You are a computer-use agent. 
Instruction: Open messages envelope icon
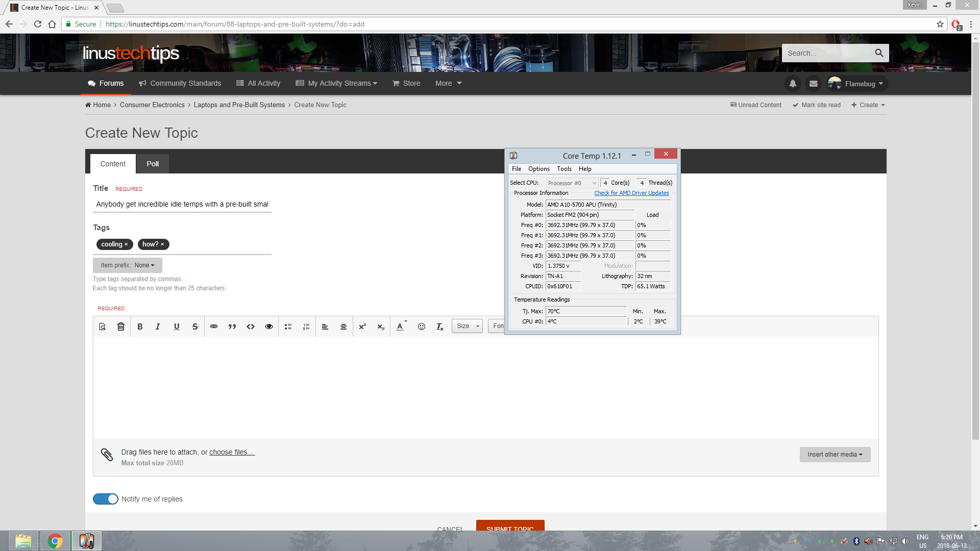814,84
